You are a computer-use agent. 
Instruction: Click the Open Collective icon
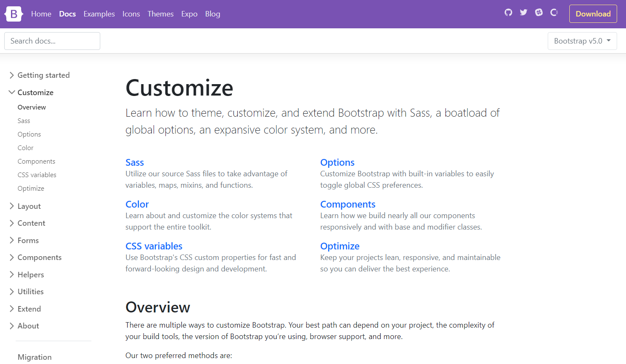point(554,12)
